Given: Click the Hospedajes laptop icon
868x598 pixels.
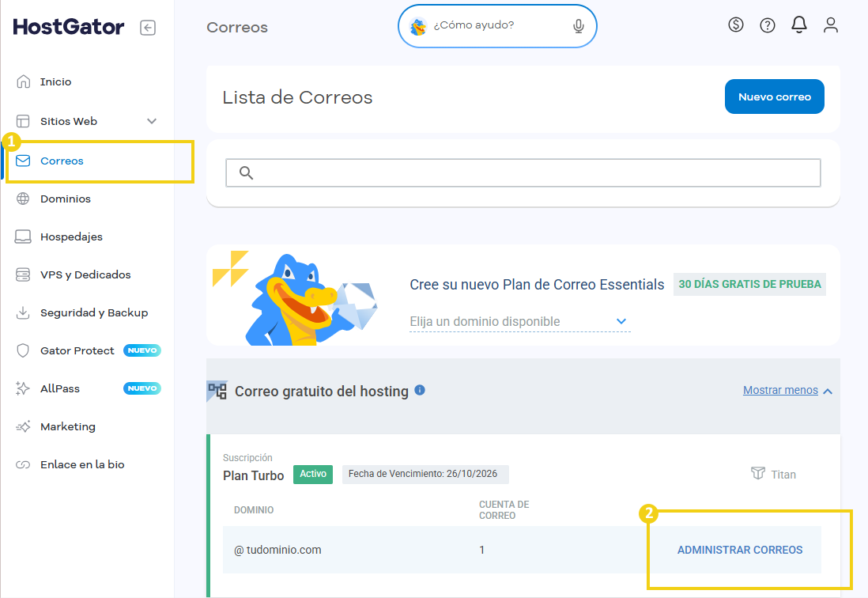Looking at the screenshot, I should (23, 237).
